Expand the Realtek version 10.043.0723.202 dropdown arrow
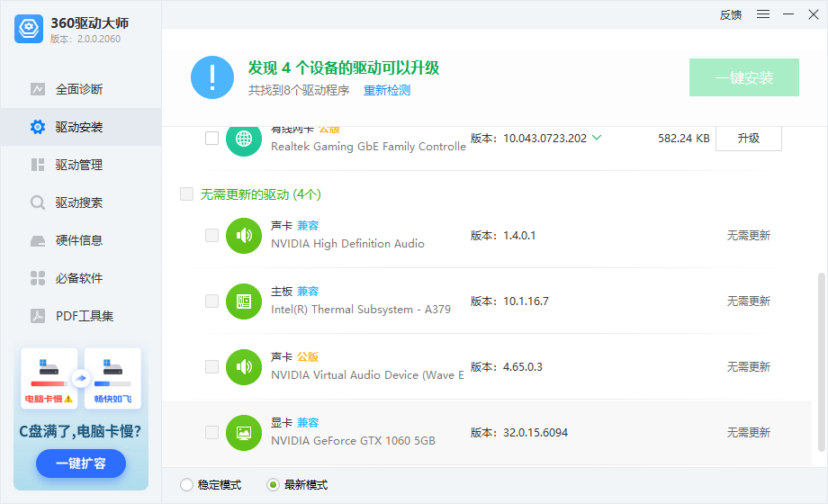This screenshot has height=504, width=828. coord(597,138)
